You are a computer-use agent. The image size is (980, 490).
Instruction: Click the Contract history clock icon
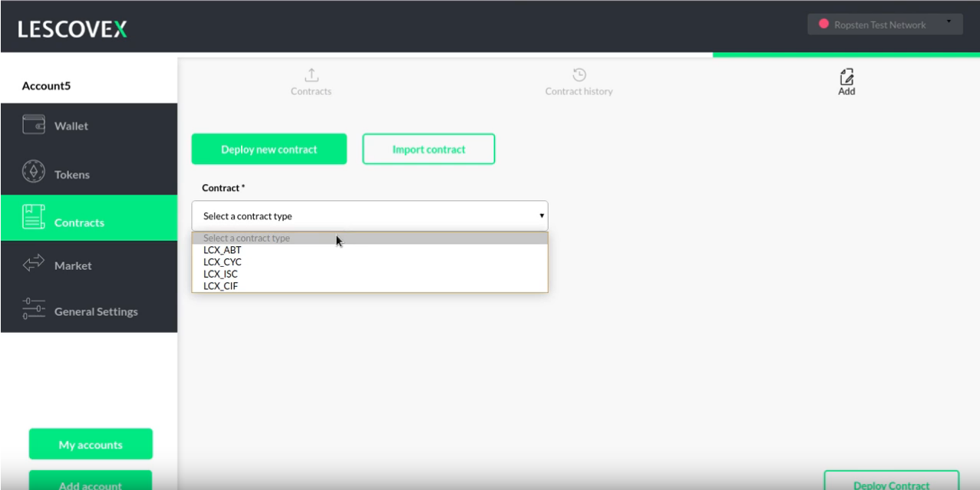579,74
